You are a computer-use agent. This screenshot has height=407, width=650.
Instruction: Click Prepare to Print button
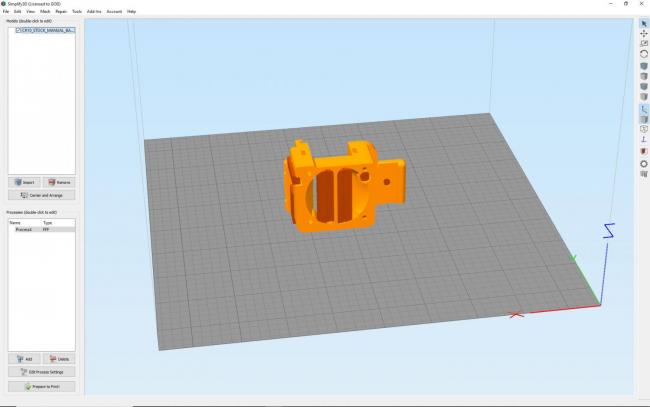point(41,387)
